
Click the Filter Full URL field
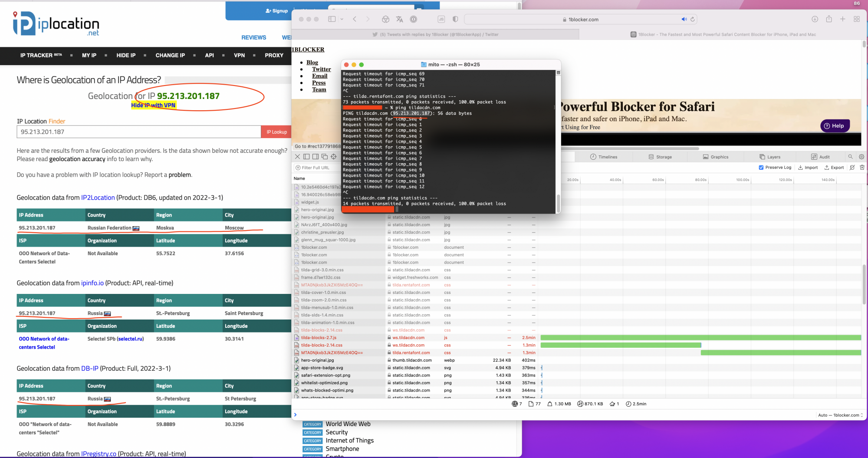(317, 168)
